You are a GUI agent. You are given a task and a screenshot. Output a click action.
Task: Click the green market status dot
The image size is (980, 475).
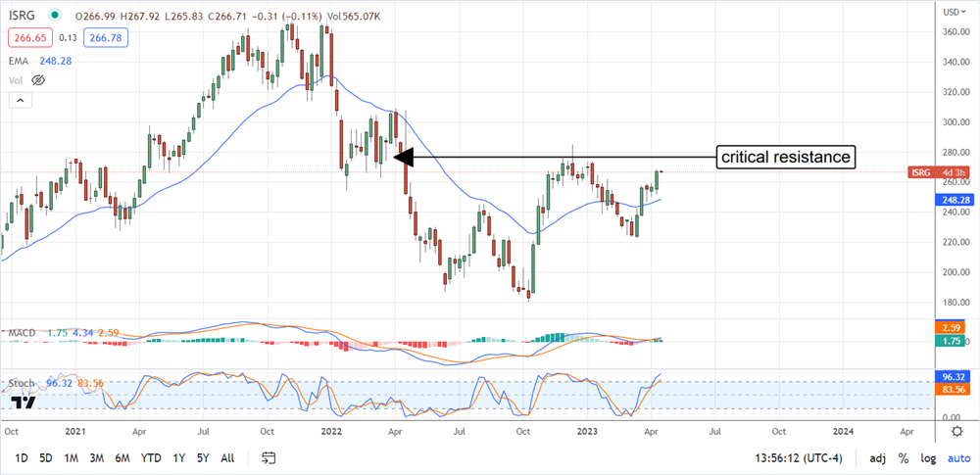tap(55, 15)
